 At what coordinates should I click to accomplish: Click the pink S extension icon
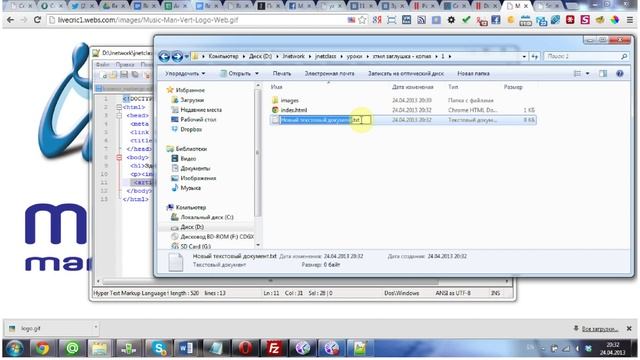coord(585,20)
